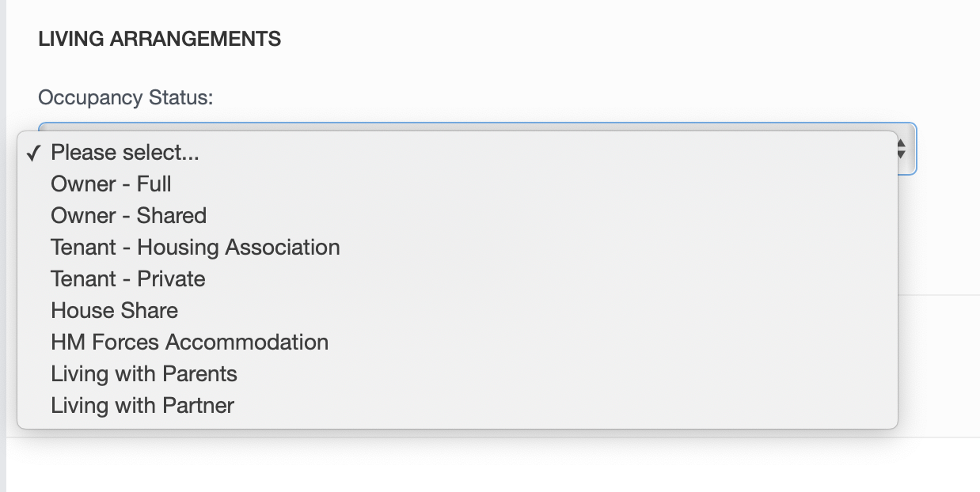The width and height of the screenshot is (980, 492).
Task: Select Tenant - Housing Association
Action: tap(195, 247)
